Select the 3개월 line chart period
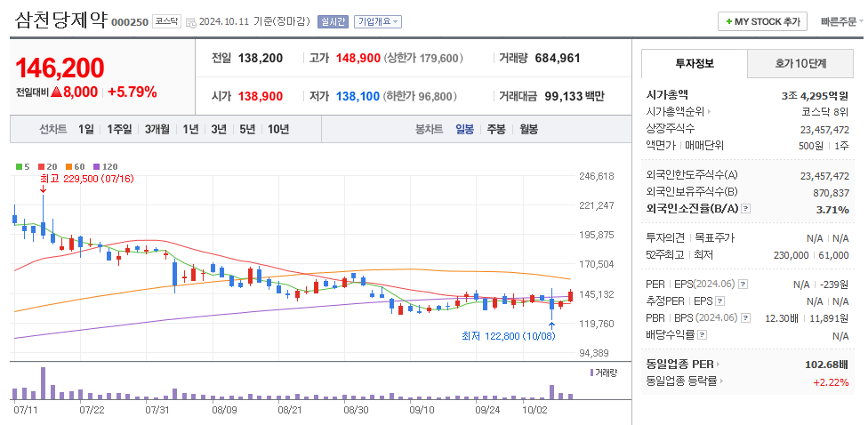This screenshot has height=425, width=868. [157, 130]
